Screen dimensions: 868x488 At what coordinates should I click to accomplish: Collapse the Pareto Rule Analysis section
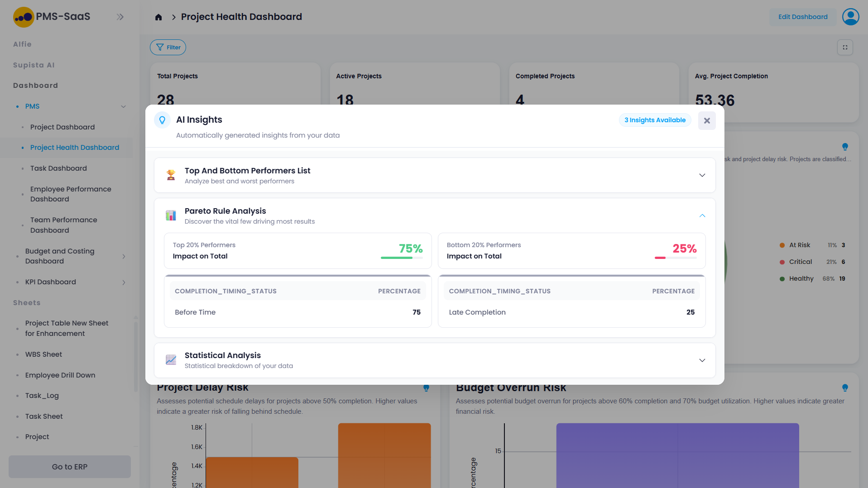(702, 215)
